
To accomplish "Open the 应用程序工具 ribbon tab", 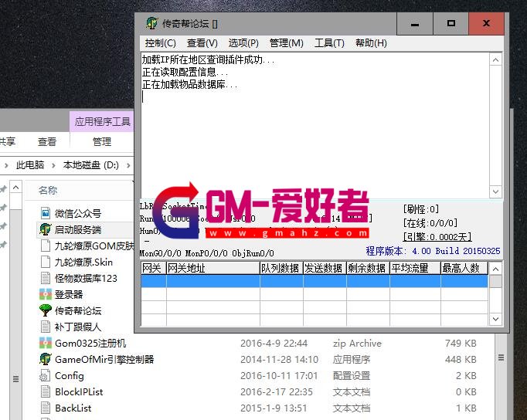I will point(102,121).
